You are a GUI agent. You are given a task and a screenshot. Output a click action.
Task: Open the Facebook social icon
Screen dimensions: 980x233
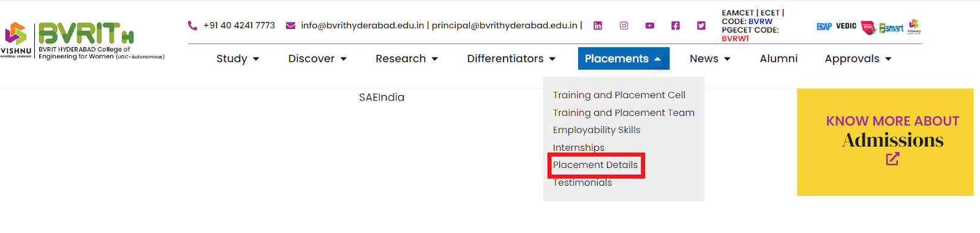pos(675,26)
